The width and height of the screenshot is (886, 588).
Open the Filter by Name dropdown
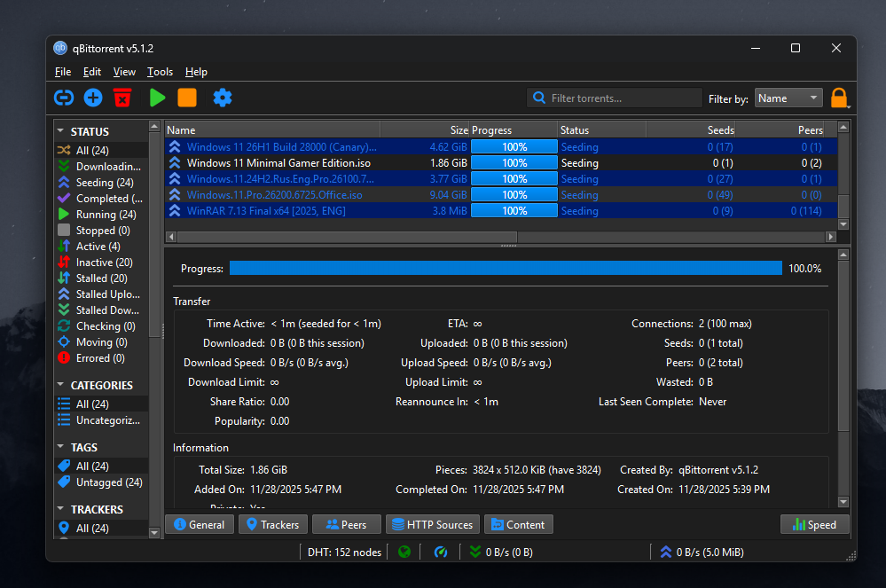[x=788, y=98]
